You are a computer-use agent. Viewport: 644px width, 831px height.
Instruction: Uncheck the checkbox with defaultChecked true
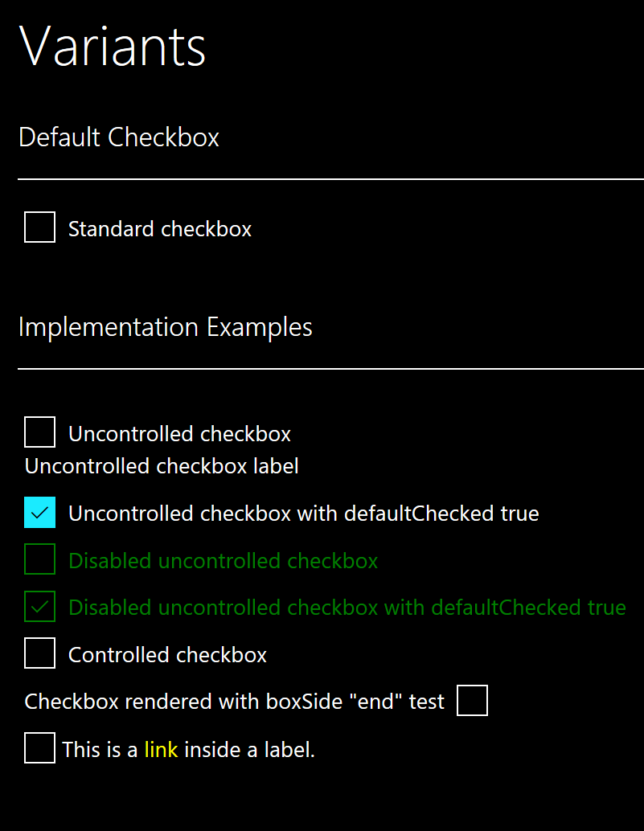[39, 512]
